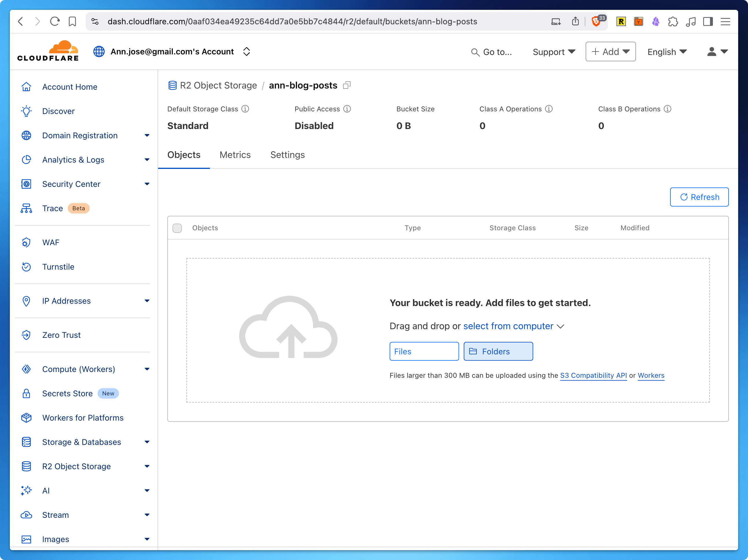748x560 pixels.
Task: Click the Folders upload button
Action: pyautogui.click(x=498, y=351)
